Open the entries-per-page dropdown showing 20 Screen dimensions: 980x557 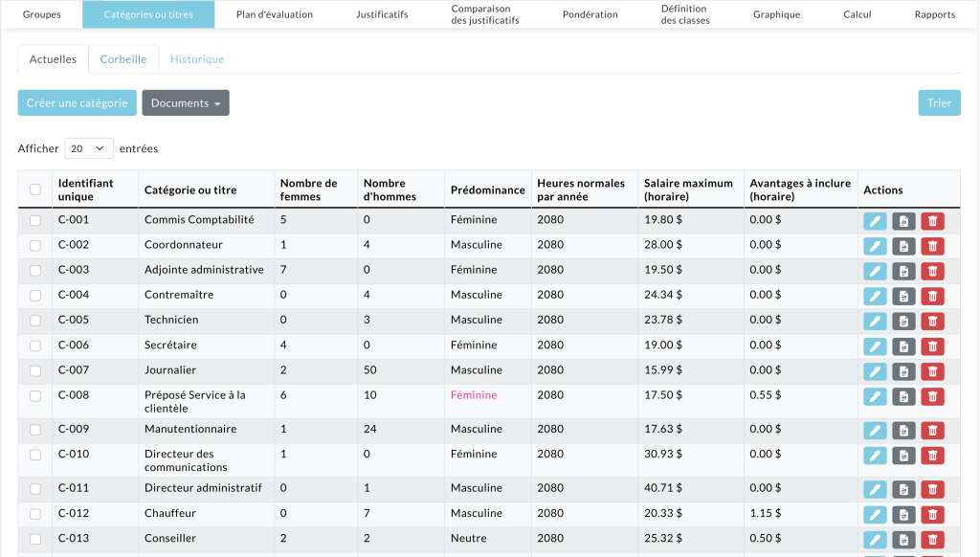(x=89, y=148)
